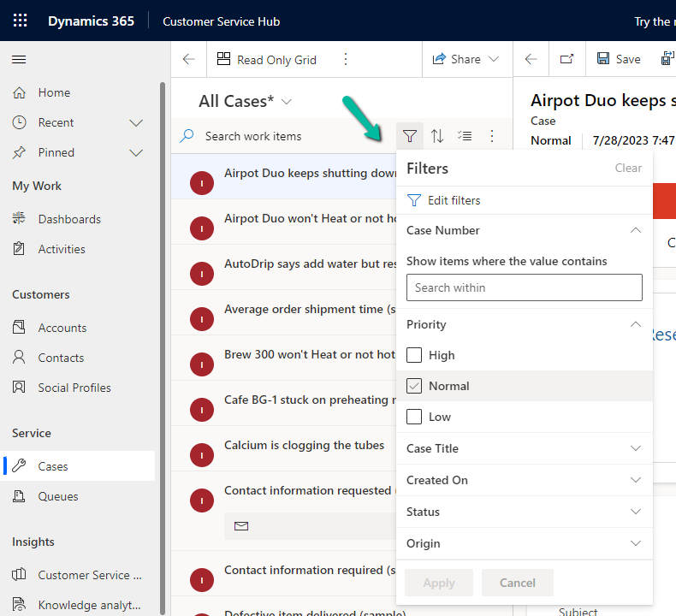Expand the Created On filter section
The height and width of the screenshot is (616, 676).
(x=635, y=480)
